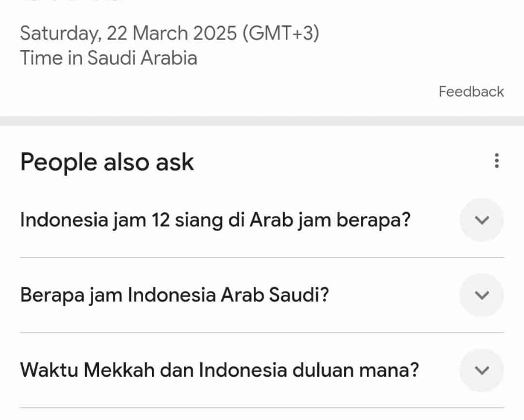The image size is (524, 420).
Task: Click the Feedback link
Action: click(471, 91)
